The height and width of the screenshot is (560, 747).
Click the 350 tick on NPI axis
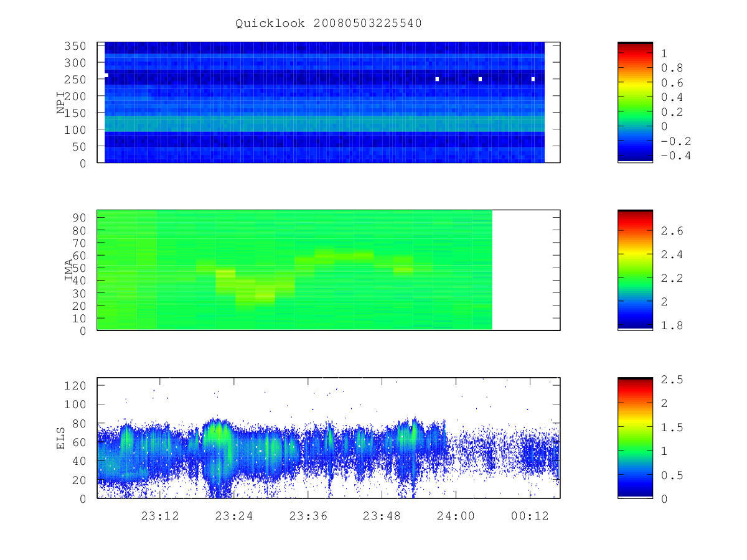point(75,46)
